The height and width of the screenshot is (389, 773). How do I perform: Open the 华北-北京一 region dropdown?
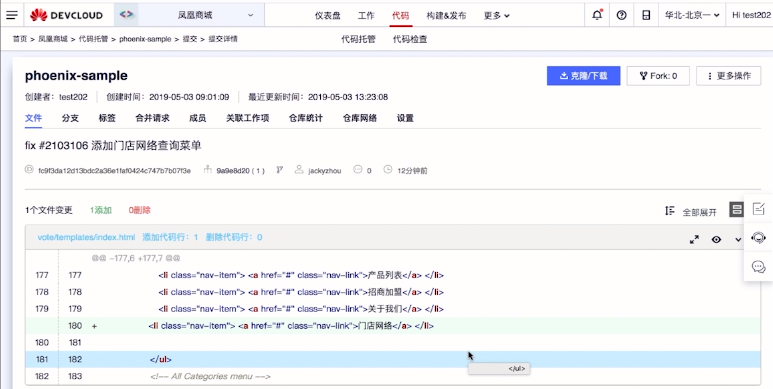[692, 15]
